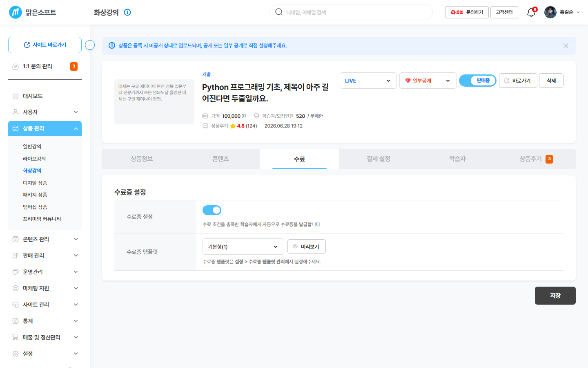Click the 사이트 바로가기 button
Viewport: 588px width, 368px height.
[45, 45]
